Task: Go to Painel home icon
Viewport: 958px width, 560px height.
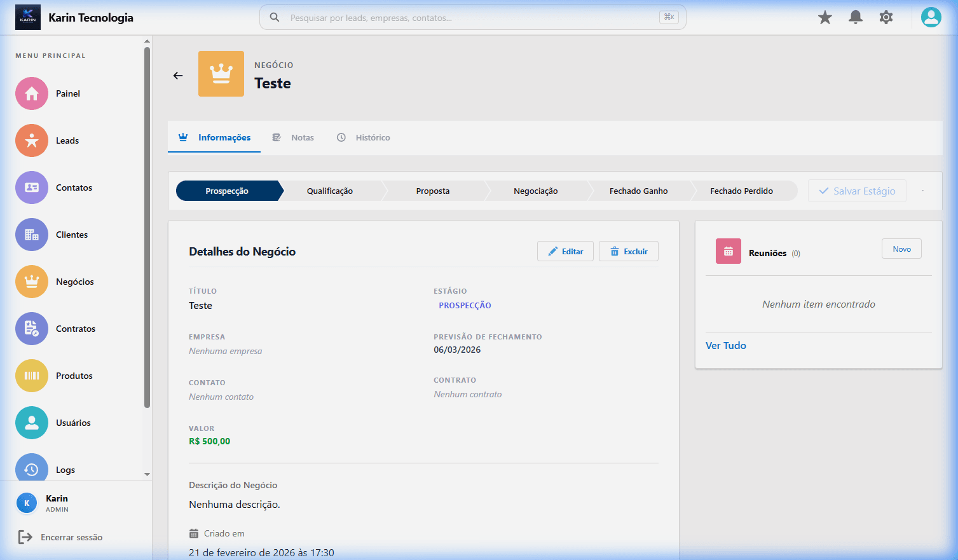Action: click(x=32, y=93)
